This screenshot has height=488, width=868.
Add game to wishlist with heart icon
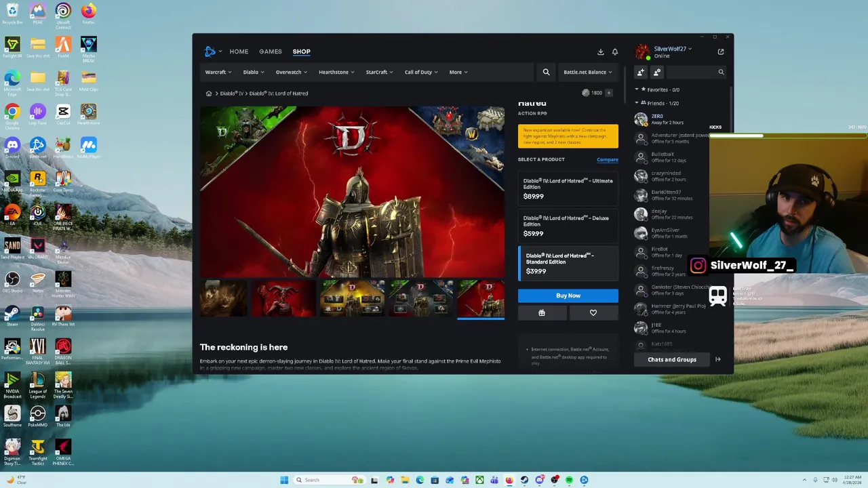tap(593, 313)
